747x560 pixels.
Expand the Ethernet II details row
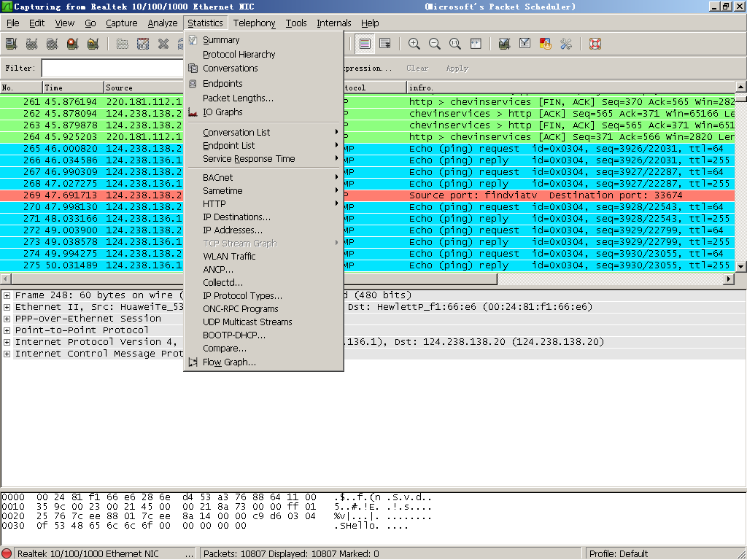7,307
